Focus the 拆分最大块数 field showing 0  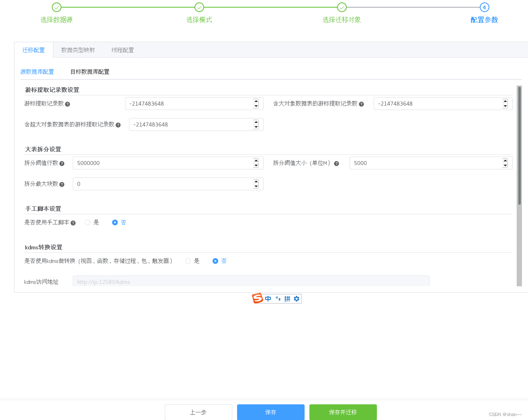click(168, 184)
